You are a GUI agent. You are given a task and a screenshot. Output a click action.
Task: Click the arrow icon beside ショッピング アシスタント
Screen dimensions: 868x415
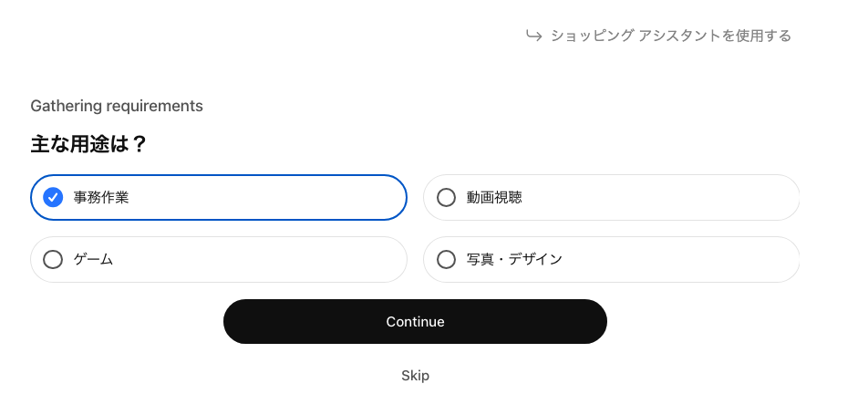pos(534,36)
